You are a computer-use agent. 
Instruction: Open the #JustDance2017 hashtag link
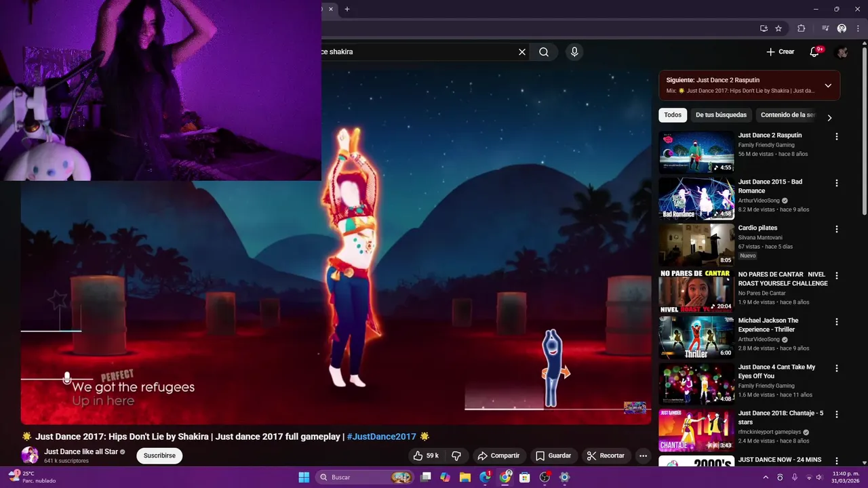[x=381, y=436]
